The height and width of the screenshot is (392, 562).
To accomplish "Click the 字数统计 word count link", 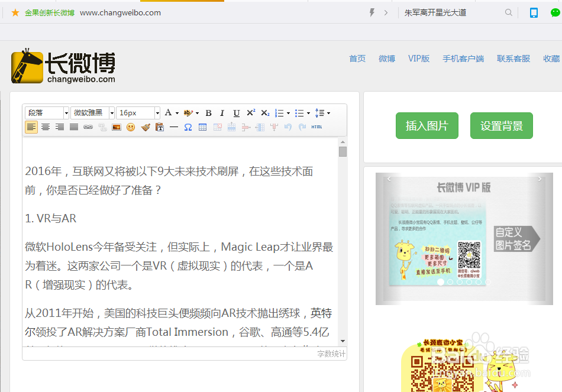I will (x=331, y=354).
